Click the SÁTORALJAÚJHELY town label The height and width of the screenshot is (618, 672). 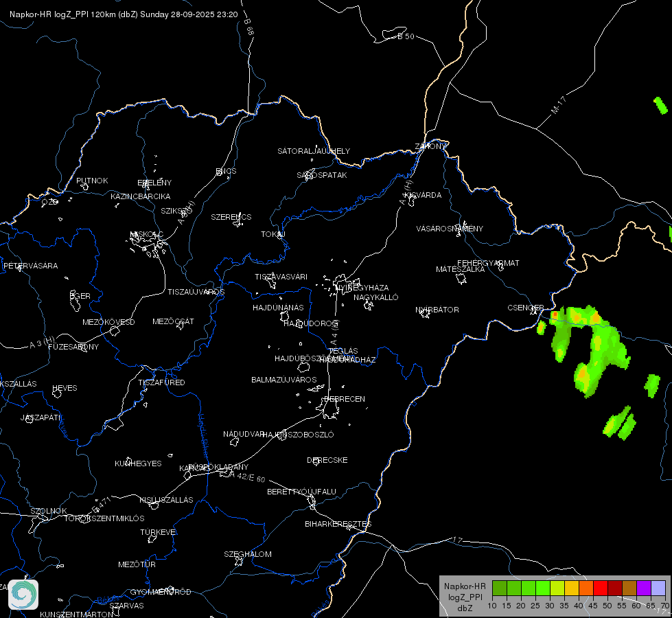[314, 151]
